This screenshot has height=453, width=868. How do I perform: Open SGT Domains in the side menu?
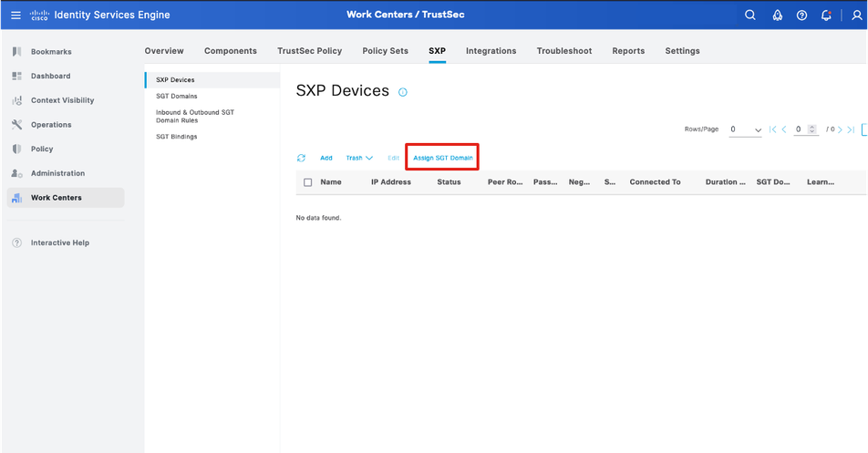click(177, 97)
